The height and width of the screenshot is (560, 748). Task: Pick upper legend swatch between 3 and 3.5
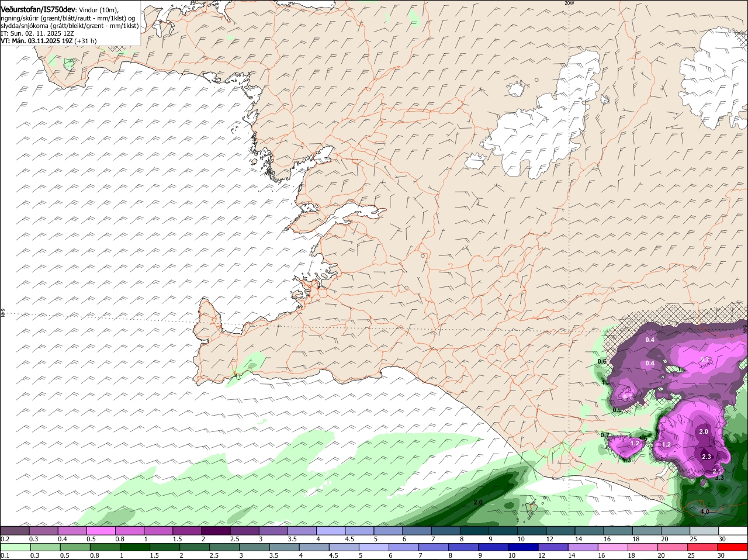tap(273, 531)
